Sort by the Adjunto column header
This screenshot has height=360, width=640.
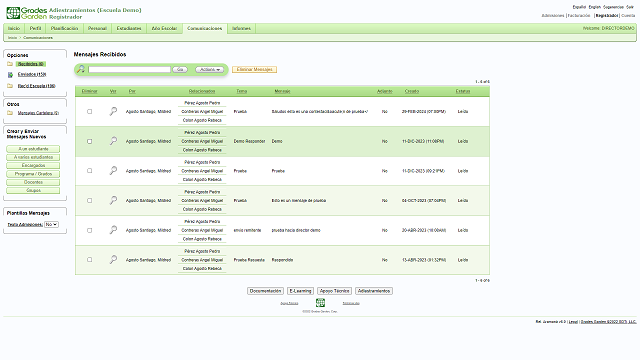[384, 91]
